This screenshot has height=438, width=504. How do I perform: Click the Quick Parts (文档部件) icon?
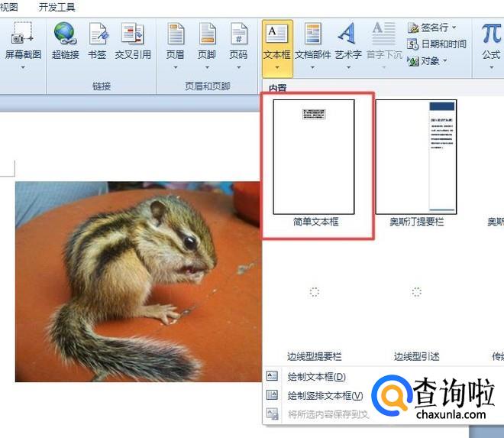point(313,33)
